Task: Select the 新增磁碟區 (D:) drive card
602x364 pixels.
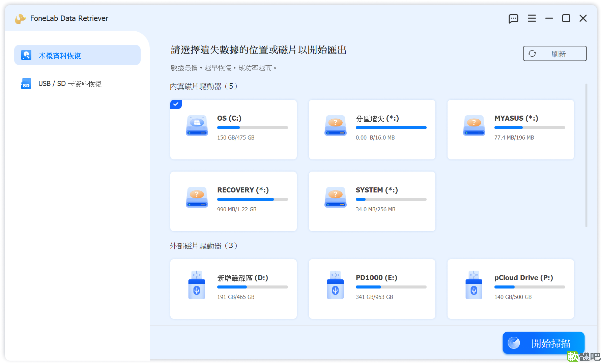Action: [x=233, y=289]
